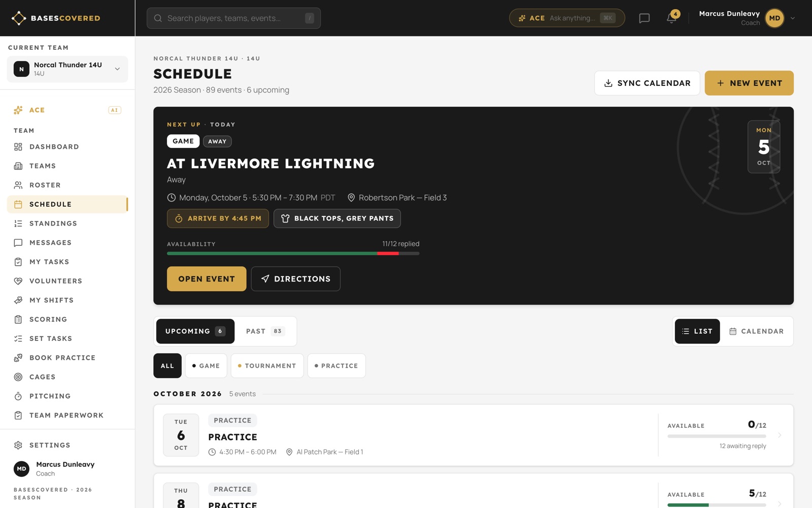Click the Arrive by 4:45 PM chip
The width and height of the screenshot is (812, 508).
point(218,218)
